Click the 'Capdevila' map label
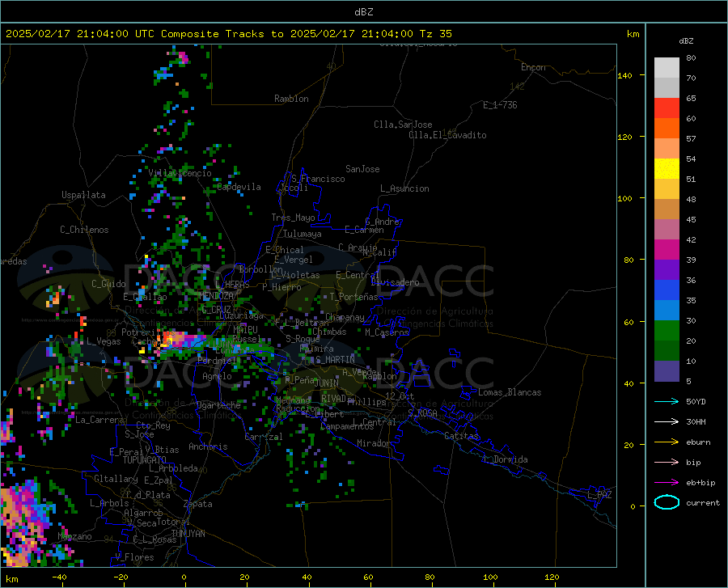 point(239,187)
